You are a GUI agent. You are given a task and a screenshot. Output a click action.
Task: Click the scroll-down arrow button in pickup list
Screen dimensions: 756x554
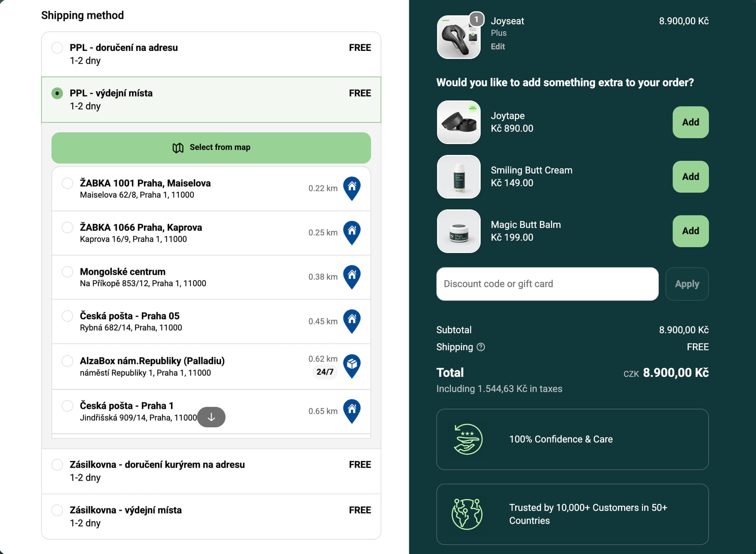click(211, 417)
